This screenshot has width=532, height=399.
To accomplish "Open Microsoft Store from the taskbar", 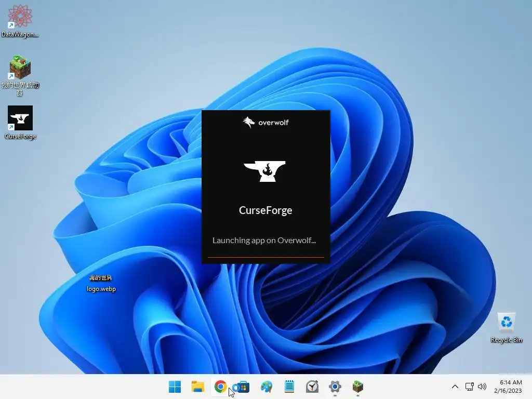I will (242, 387).
